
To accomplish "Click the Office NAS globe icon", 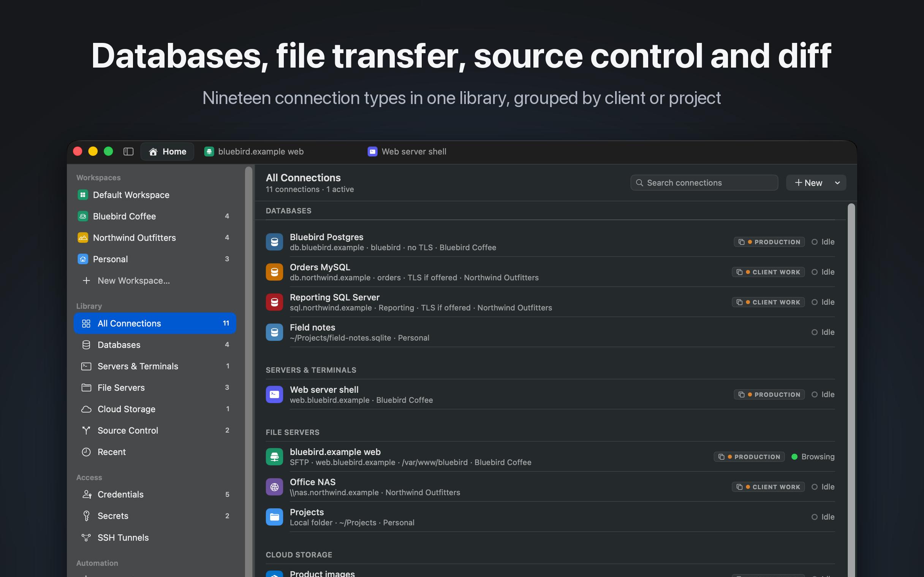I will click(274, 487).
